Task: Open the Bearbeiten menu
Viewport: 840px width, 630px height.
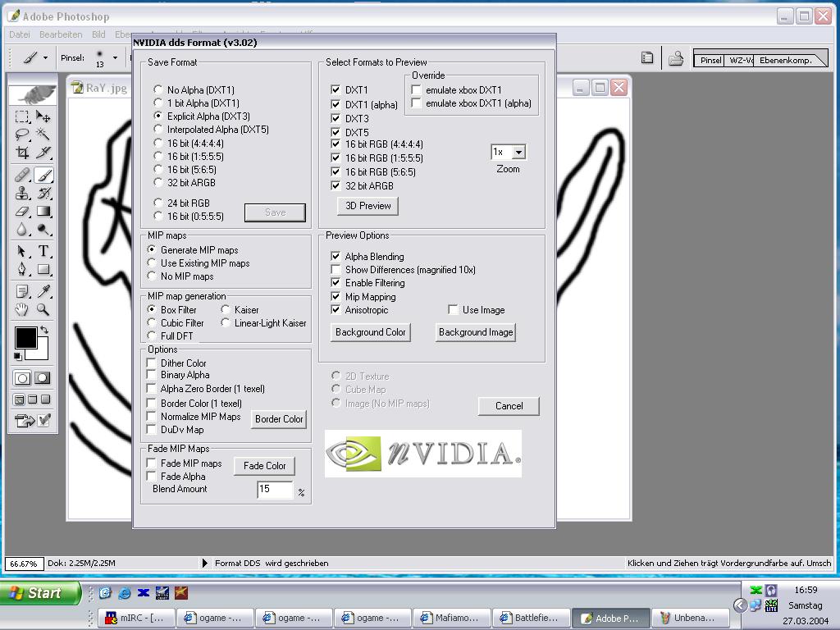Action: tap(61, 34)
